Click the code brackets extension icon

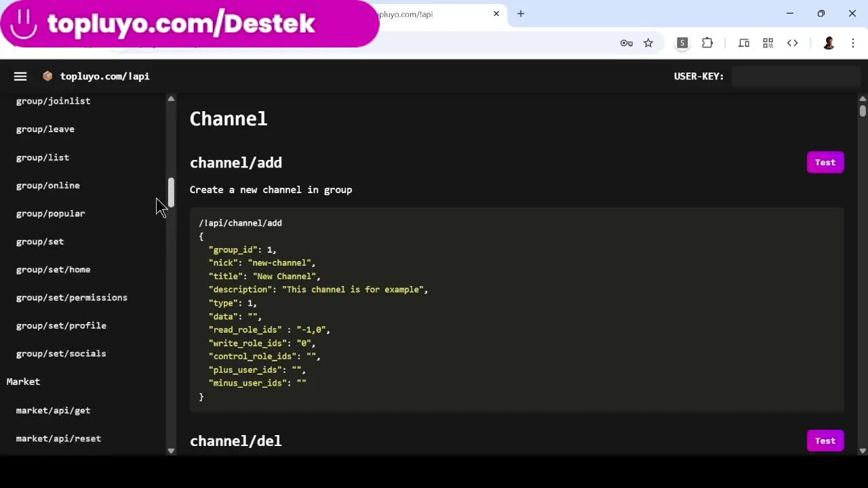[x=792, y=43]
